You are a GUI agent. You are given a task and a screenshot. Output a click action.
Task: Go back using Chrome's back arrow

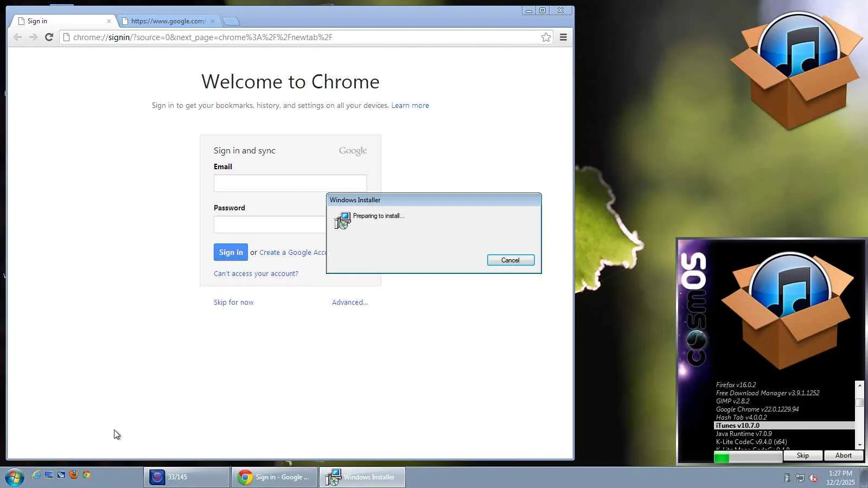(17, 37)
